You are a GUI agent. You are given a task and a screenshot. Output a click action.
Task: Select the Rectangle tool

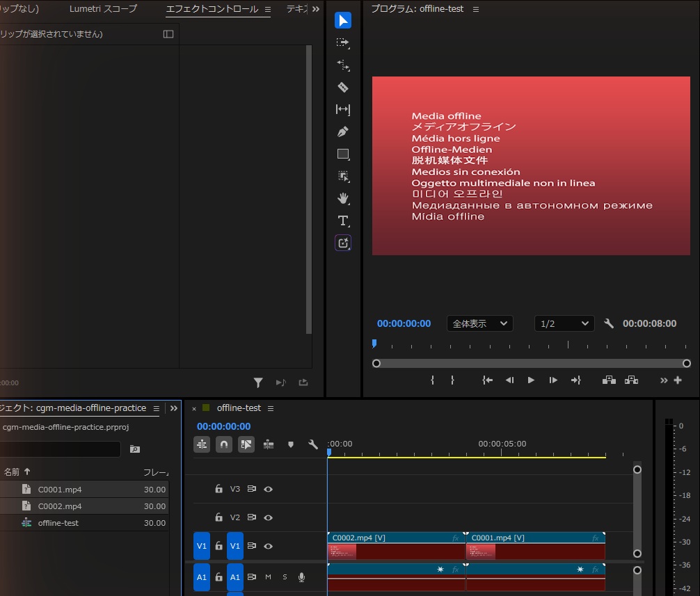pos(343,154)
